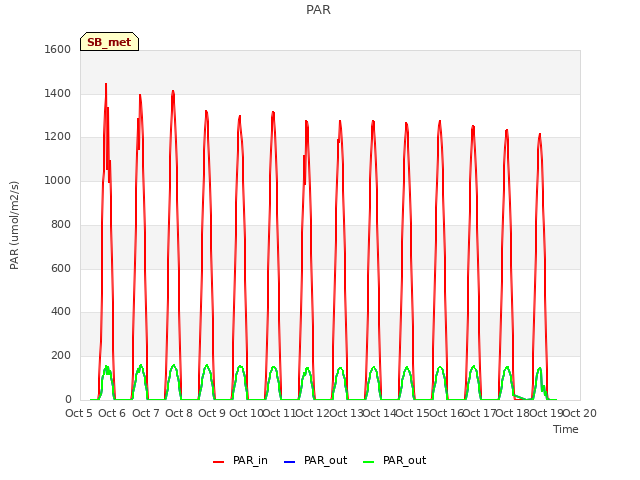
Task: Click the PAR chart title
Action: tap(318, 9)
